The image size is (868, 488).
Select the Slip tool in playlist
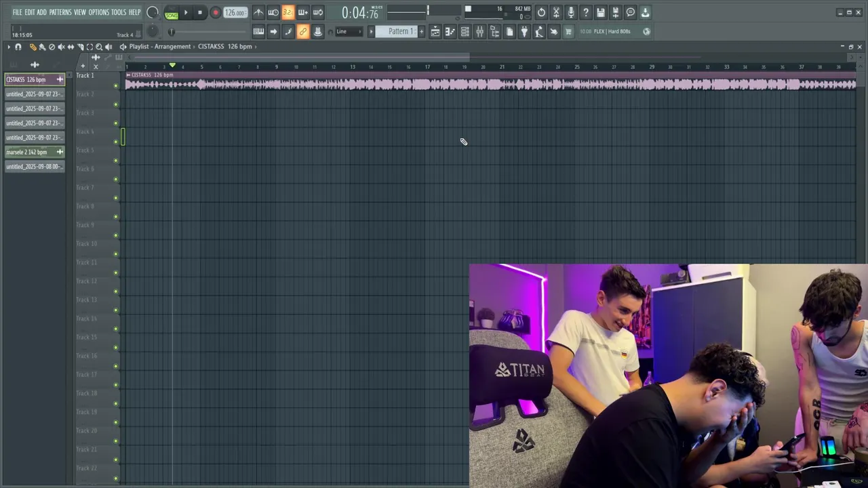point(71,47)
